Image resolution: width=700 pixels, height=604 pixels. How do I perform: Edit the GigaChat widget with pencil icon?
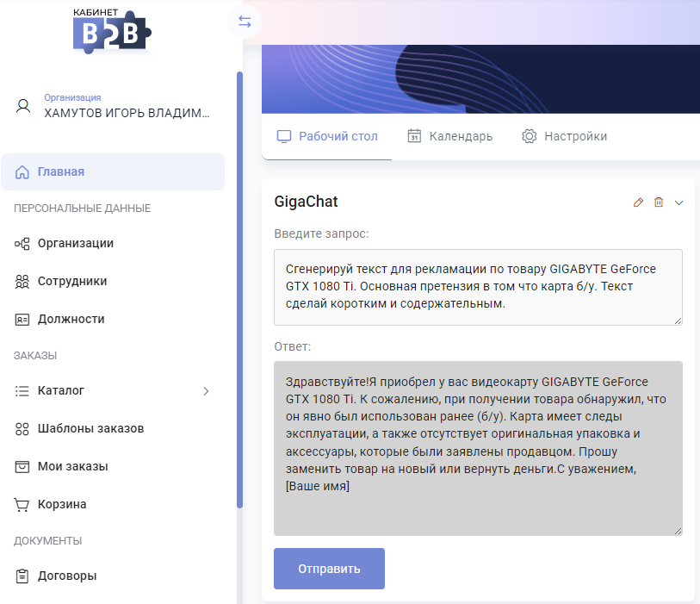tap(638, 202)
